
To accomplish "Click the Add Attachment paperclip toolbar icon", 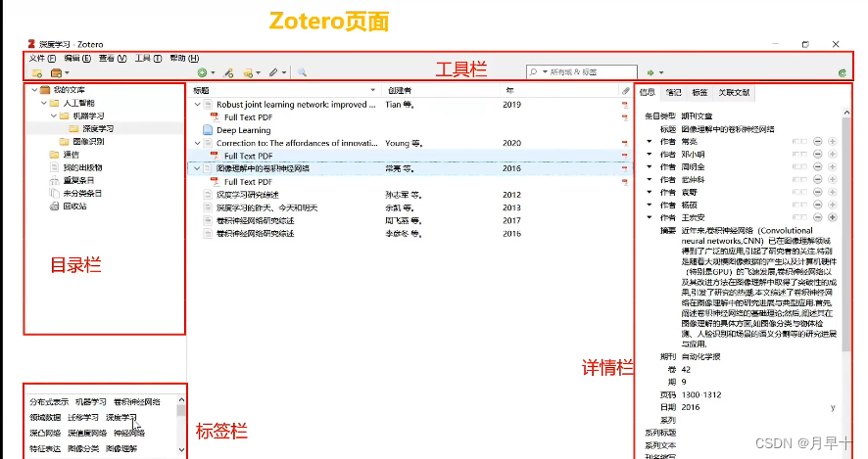I will point(273,72).
